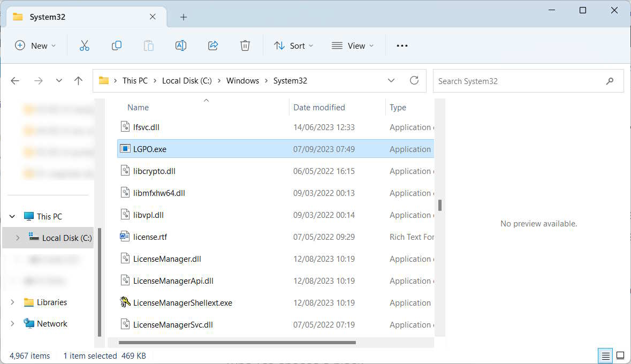Delete the selected file
This screenshot has width=631, height=364.
point(245,45)
